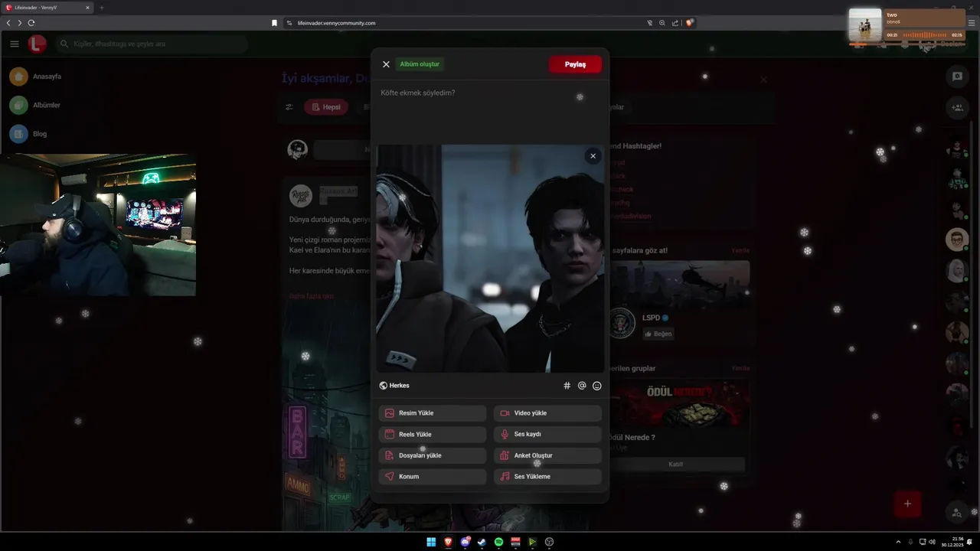This screenshot has height=551, width=980.
Task: Open the add friends icon in right rail
Action: pos(957,107)
